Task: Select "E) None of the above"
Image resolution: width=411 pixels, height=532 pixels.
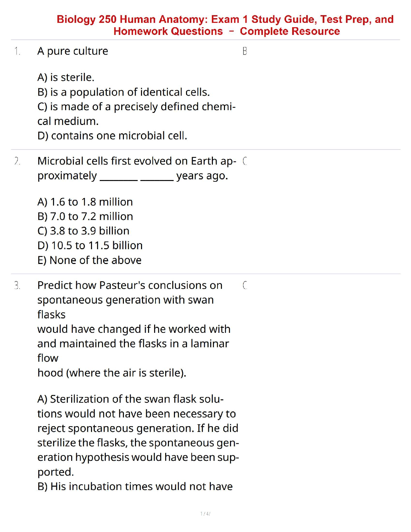Action: (89, 260)
